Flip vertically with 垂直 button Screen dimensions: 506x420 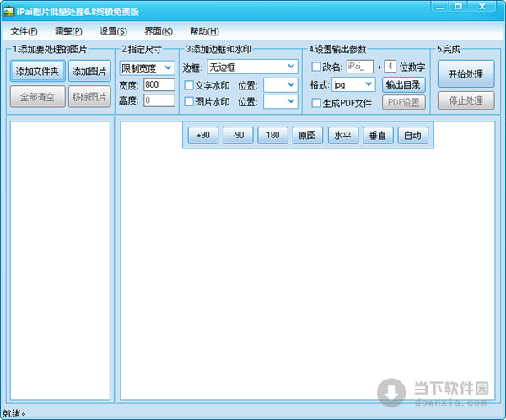click(377, 136)
